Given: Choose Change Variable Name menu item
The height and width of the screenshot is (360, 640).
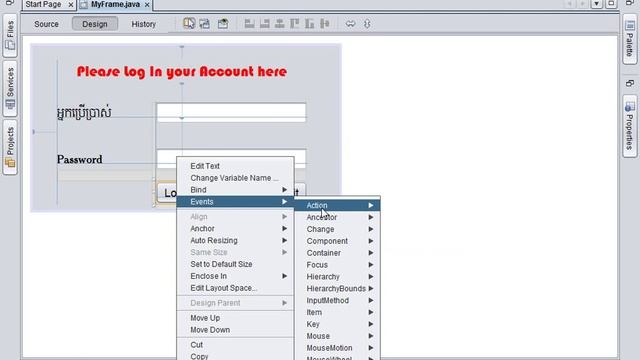Looking at the screenshot, I should click(235, 178).
